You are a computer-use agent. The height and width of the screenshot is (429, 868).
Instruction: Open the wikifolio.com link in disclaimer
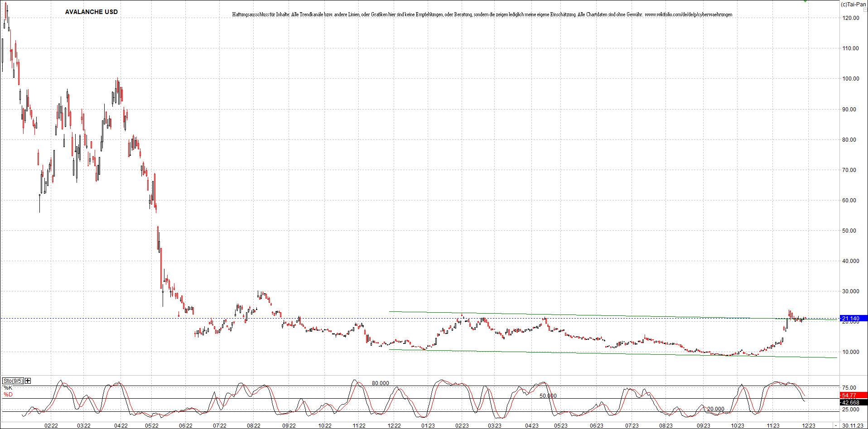688,14
